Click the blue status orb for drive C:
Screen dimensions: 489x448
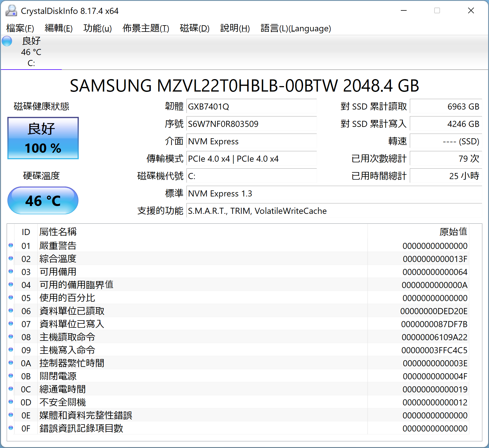click(x=7, y=41)
